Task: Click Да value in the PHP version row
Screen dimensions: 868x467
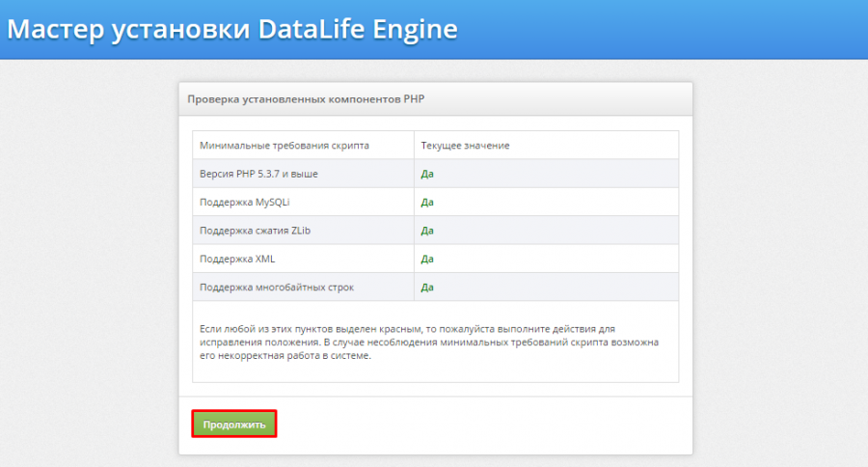Action: (427, 174)
